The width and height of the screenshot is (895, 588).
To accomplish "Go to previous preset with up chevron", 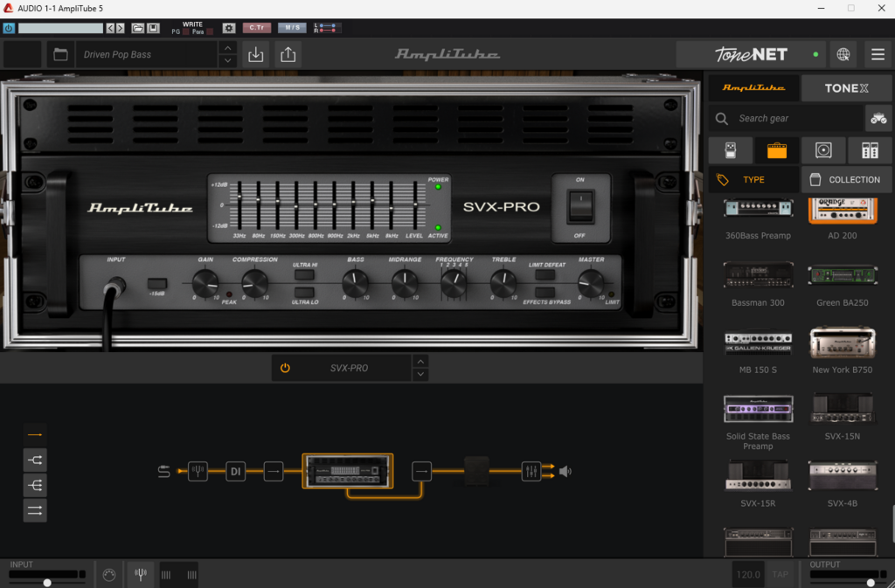I will coord(228,48).
